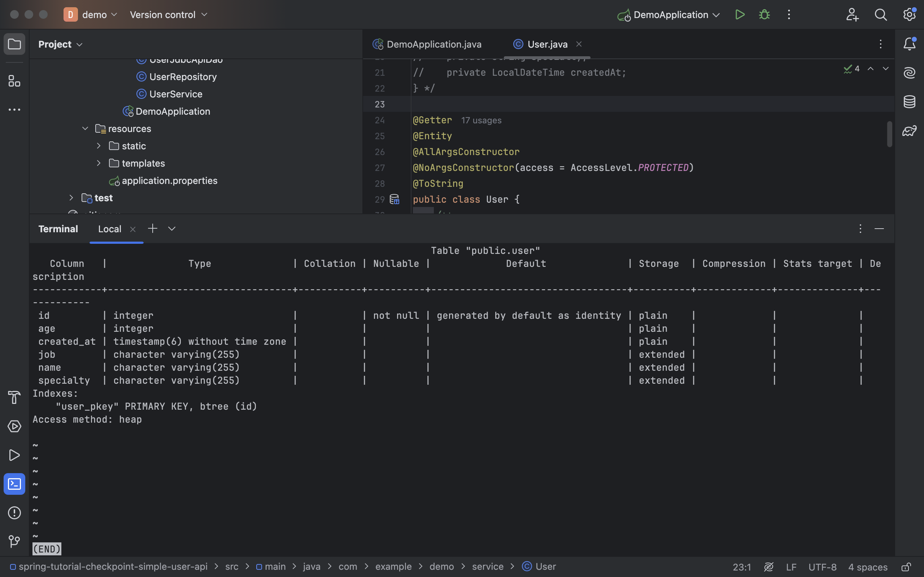Click the 17 usages inlay link

tap(481, 120)
